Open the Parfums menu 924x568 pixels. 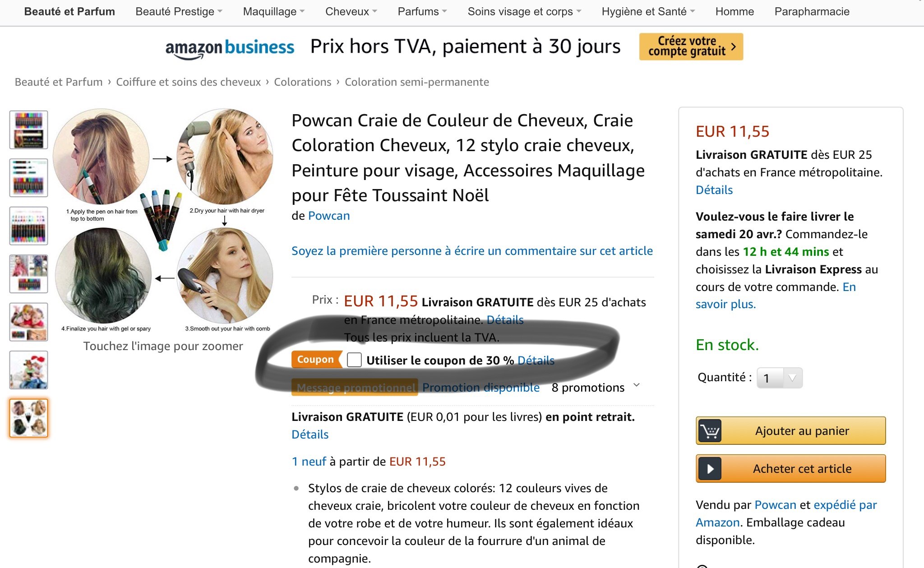pos(422,12)
